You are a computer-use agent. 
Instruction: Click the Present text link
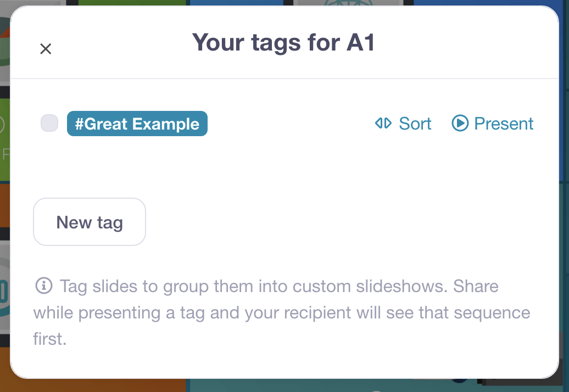pyautogui.click(x=504, y=124)
